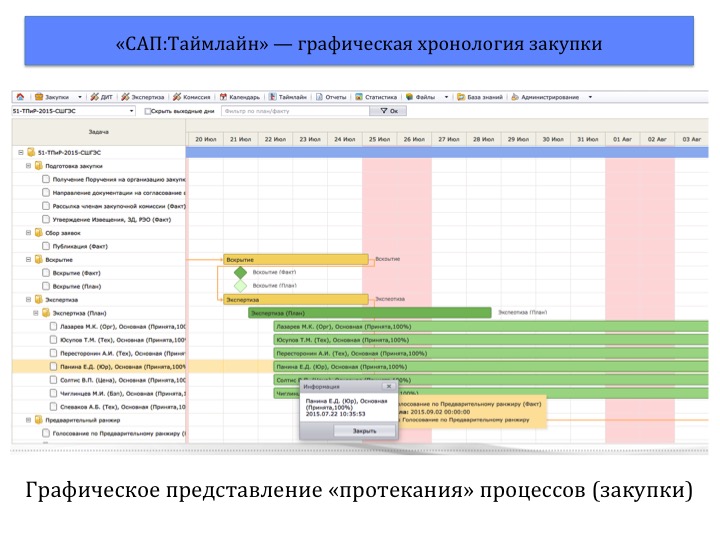Viewport: 720px width, 540px height.
Task: Click the light green Вскрытие (План) diamond
Action: (x=240, y=286)
